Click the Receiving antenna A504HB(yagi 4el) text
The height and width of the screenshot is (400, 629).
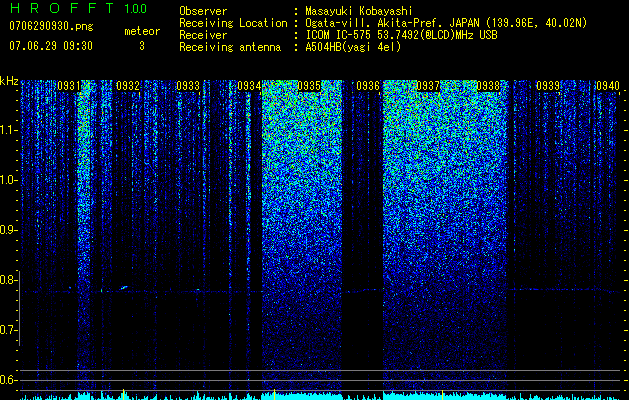353,47
